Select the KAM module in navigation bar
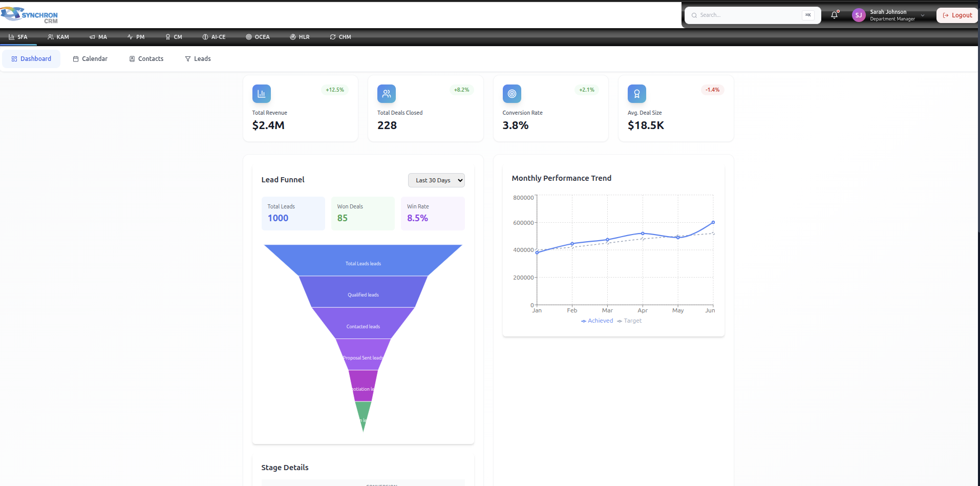The image size is (980, 486). coord(58,37)
